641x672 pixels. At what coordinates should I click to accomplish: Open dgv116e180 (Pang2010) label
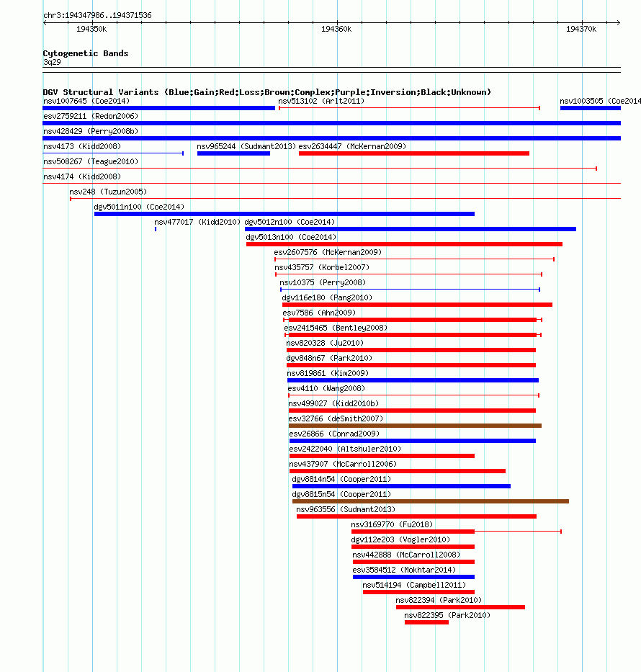[x=327, y=298]
